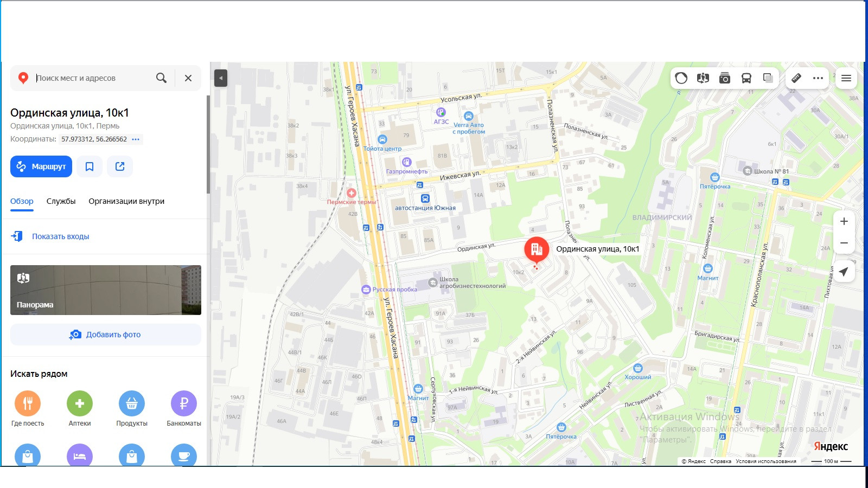The image size is (868, 488).
Task: Clear the search with the X button
Action: (188, 78)
